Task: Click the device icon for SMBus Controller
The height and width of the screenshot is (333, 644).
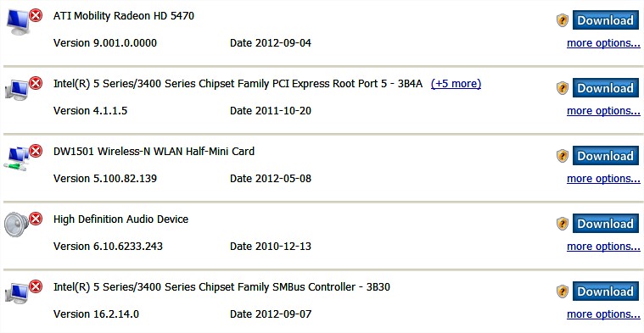Action: 17,292
